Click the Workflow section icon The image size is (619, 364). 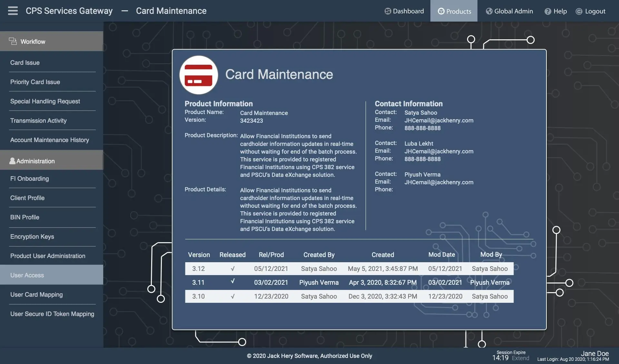(13, 41)
